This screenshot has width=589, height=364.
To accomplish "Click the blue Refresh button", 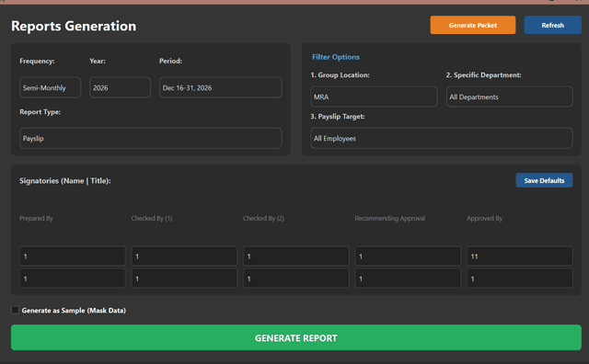I will [552, 25].
